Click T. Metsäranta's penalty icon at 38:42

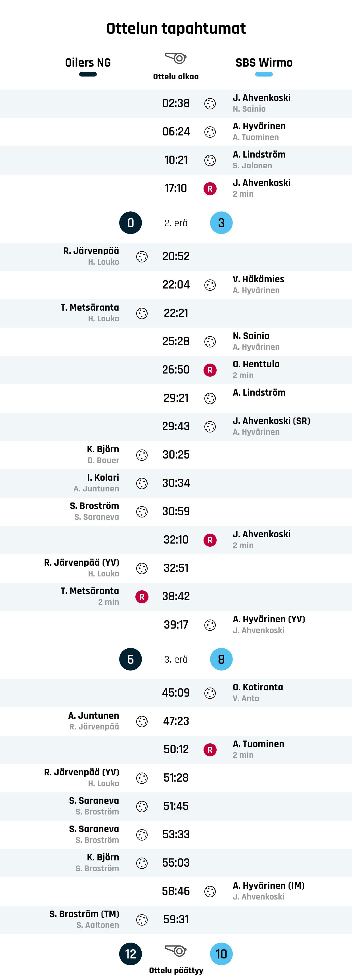[142, 597]
